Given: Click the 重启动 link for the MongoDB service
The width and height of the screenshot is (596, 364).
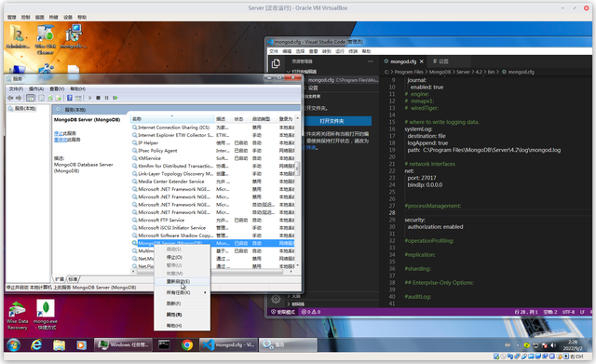Looking at the screenshot, I should tap(61, 140).
